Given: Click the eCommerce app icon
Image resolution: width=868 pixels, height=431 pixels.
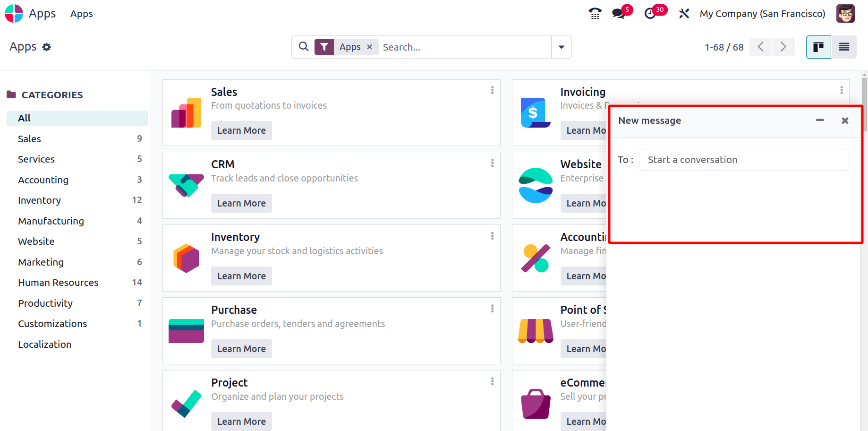Looking at the screenshot, I should coord(536,404).
